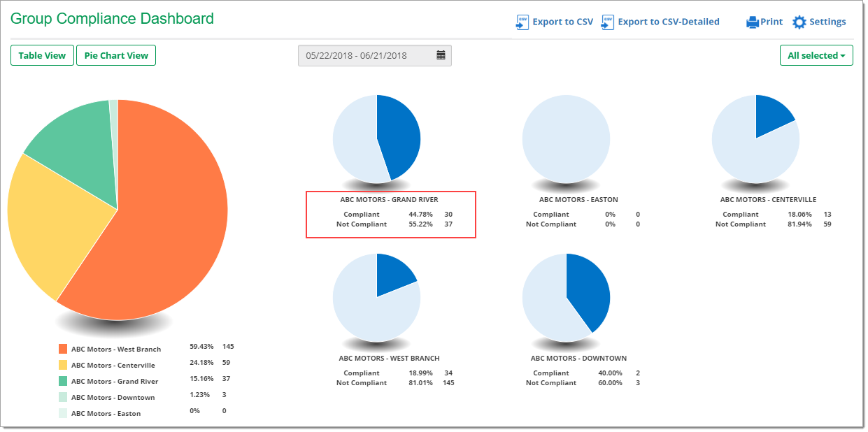Click 'ABC Motors - Easton' legend label

coord(106,413)
